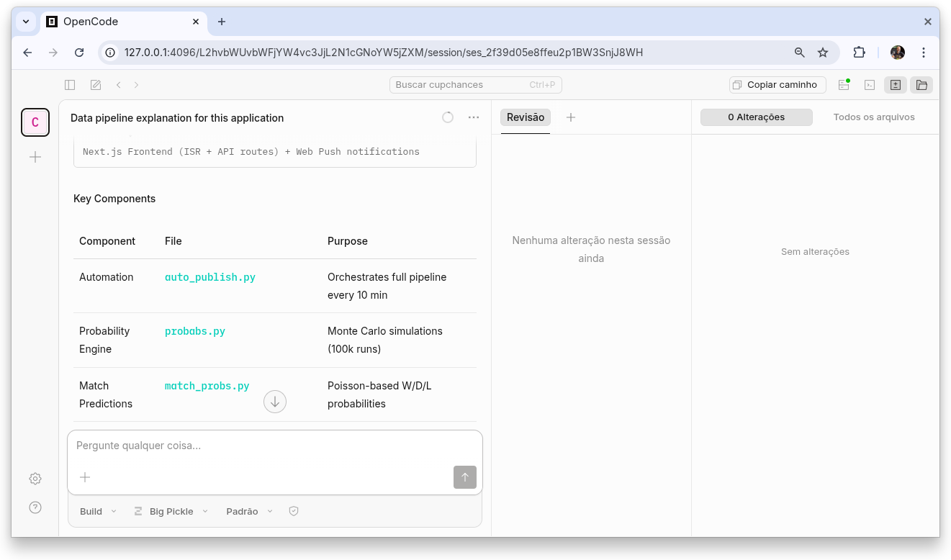Click the Pergunte qualquer coisa input field
Viewport: 951px width, 560px height.
(x=274, y=446)
